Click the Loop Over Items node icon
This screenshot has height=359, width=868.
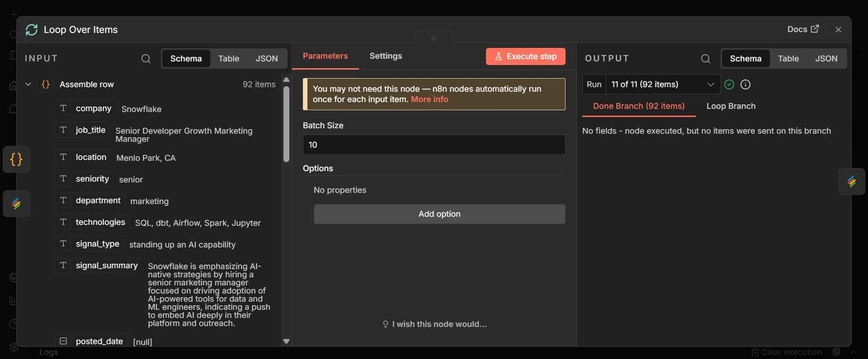coord(32,30)
